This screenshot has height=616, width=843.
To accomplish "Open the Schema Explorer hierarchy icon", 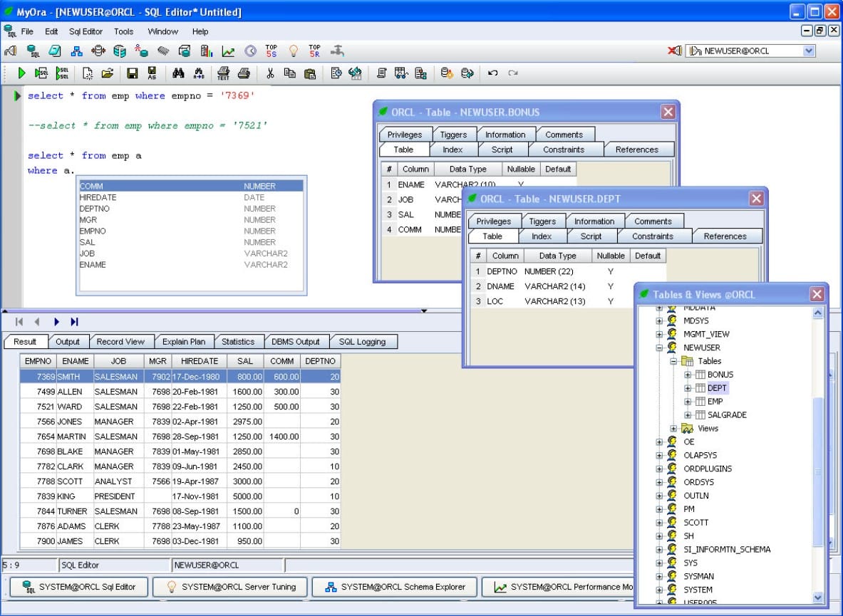I will [x=77, y=51].
